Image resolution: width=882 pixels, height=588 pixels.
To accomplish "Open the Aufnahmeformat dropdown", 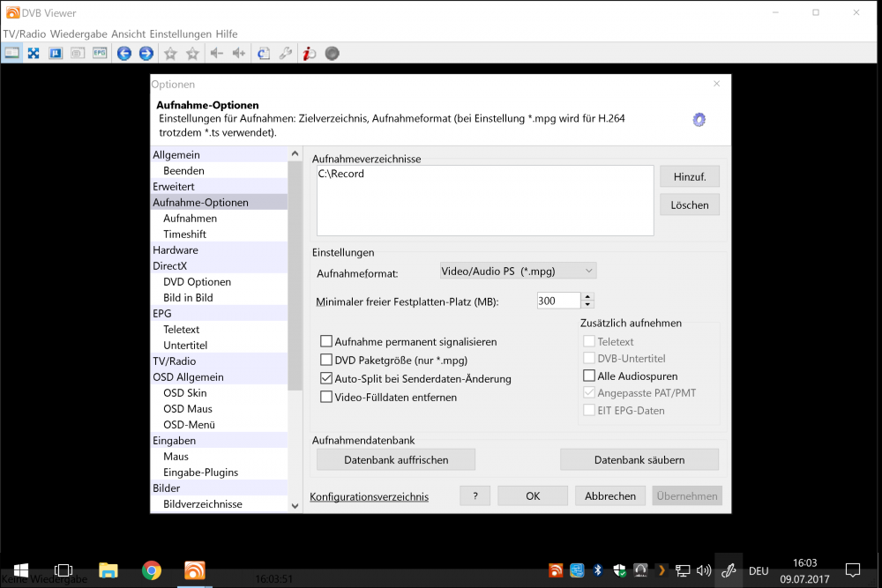I will click(x=518, y=272).
